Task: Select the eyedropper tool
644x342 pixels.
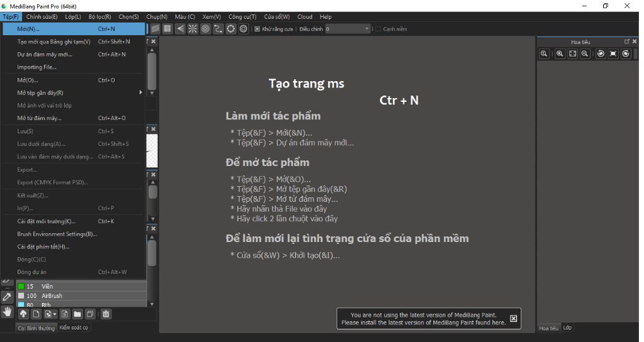Action: (x=7, y=297)
